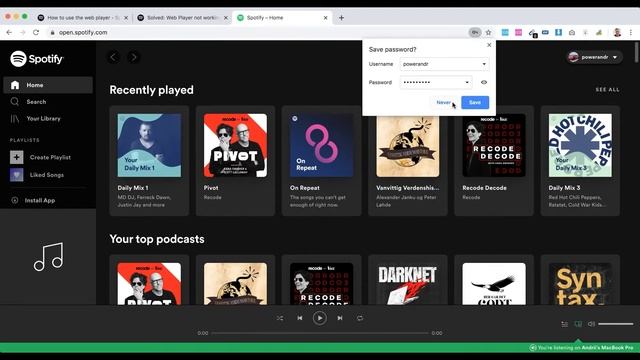Skip to the previous track
Viewport: 640px width, 360px height.
[x=300, y=318]
